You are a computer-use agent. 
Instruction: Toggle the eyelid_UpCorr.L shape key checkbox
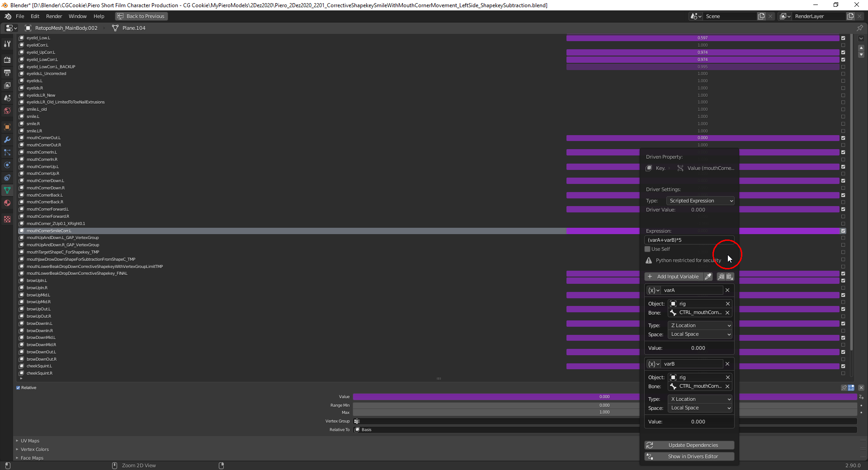click(843, 52)
